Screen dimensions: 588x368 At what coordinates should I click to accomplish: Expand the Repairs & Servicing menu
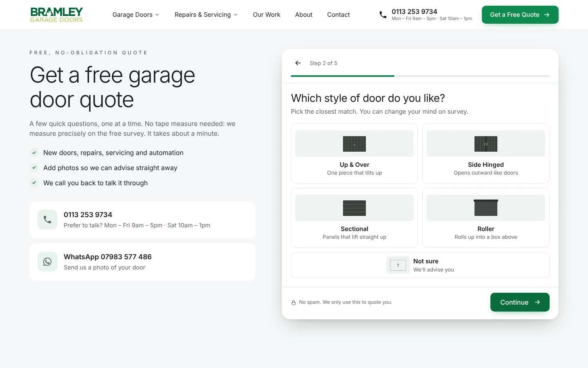click(x=206, y=15)
